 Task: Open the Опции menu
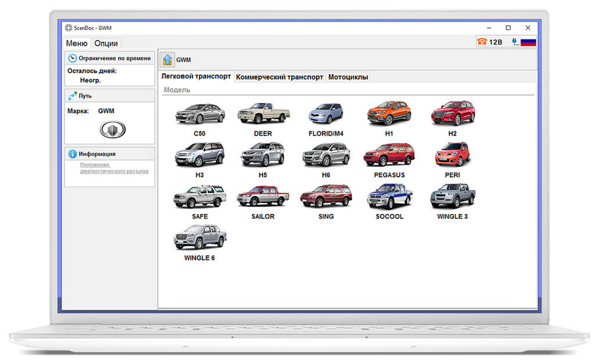click(x=106, y=43)
